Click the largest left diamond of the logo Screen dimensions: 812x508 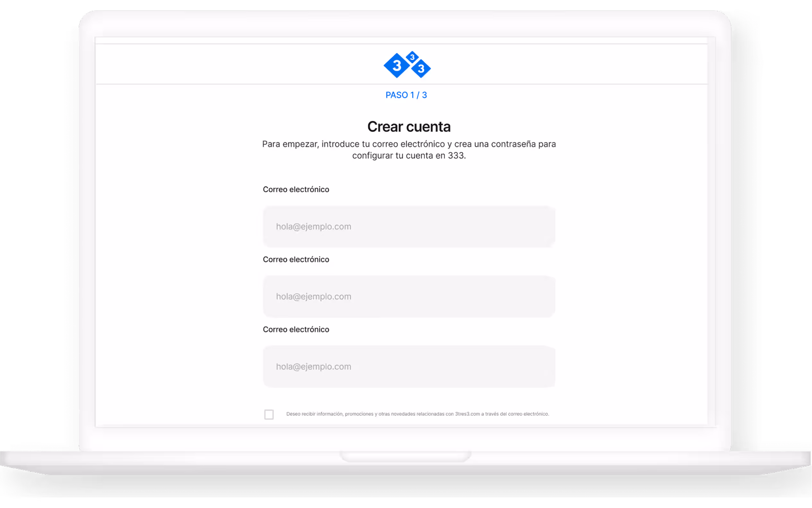[397, 65]
